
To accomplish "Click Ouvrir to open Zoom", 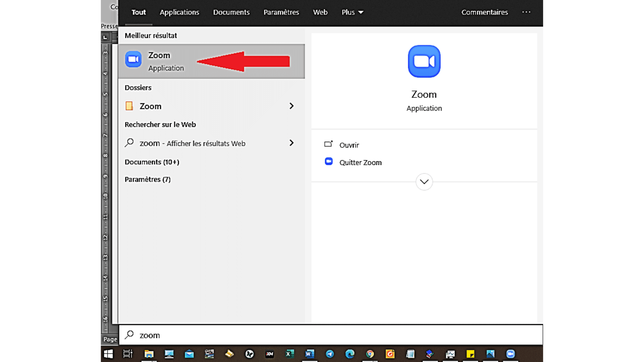I will tap(349, 145).
